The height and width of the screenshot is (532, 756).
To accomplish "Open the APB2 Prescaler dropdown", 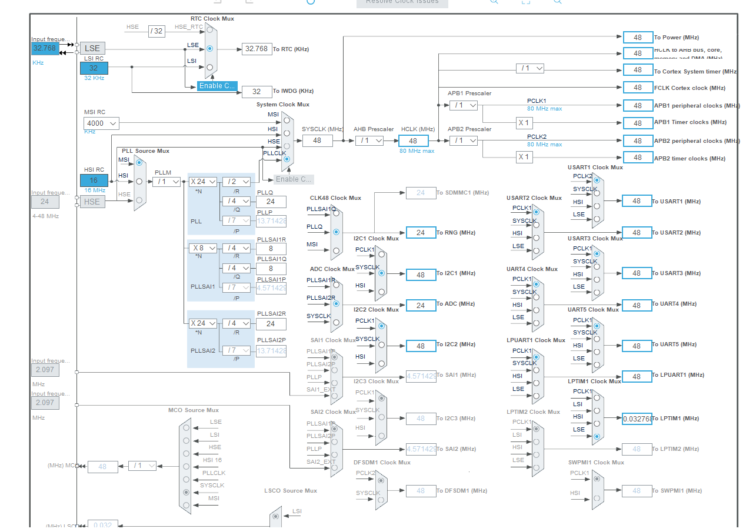I will point(464,140).
